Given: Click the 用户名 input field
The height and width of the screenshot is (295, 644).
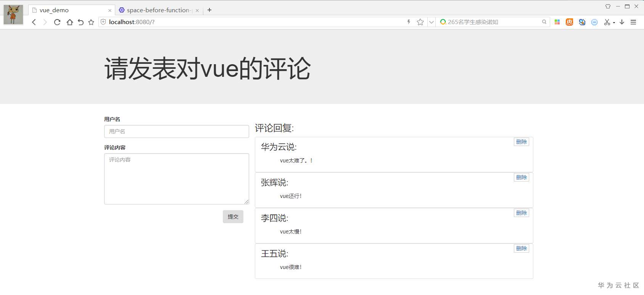Looking at the screenshot, I should point(177,131).
